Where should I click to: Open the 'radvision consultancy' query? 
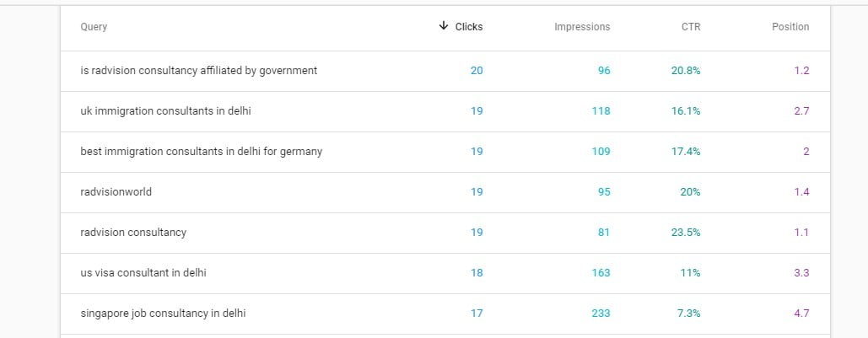coord(133,233)
